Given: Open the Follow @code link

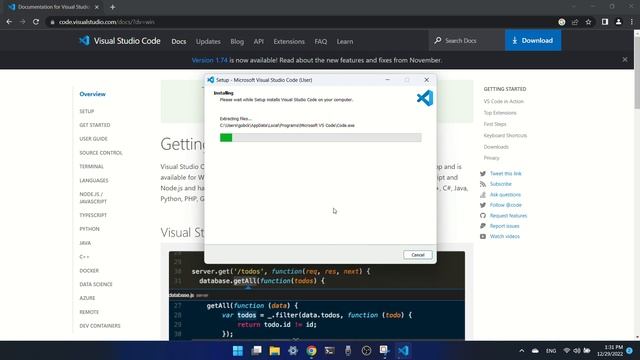Looking at the screenshot, I should click(506, 205).
